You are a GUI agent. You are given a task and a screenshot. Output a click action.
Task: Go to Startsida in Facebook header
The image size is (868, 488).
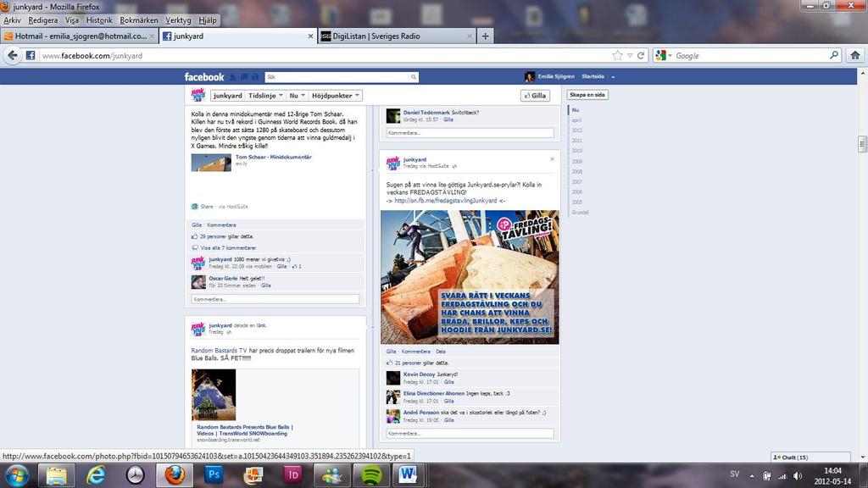click(593, 76)
